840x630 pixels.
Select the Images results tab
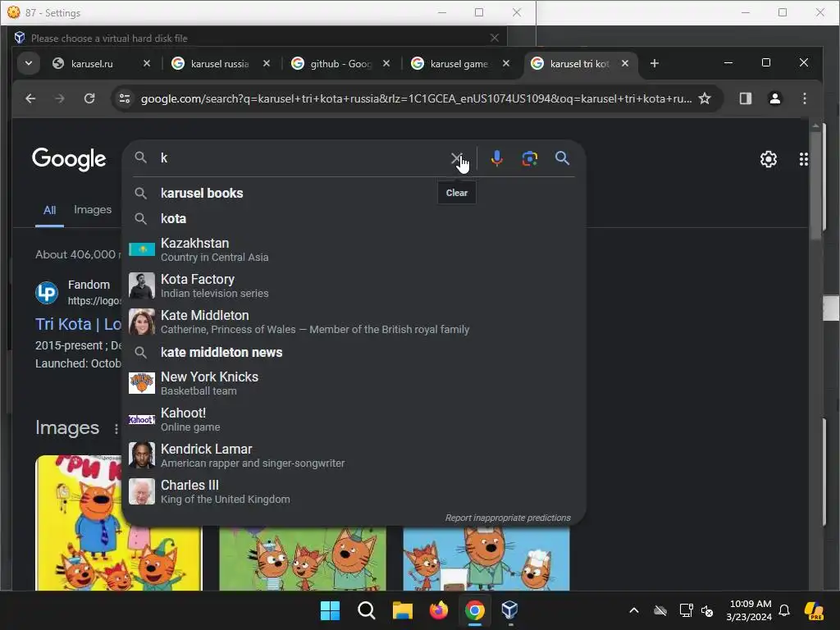93,209
